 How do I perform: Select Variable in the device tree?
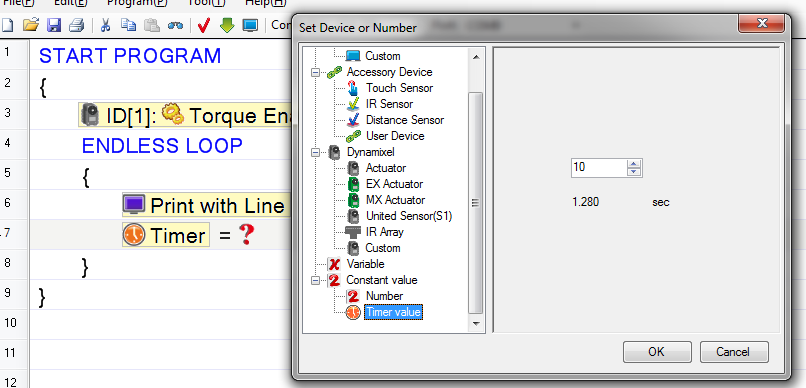(365, 264)
